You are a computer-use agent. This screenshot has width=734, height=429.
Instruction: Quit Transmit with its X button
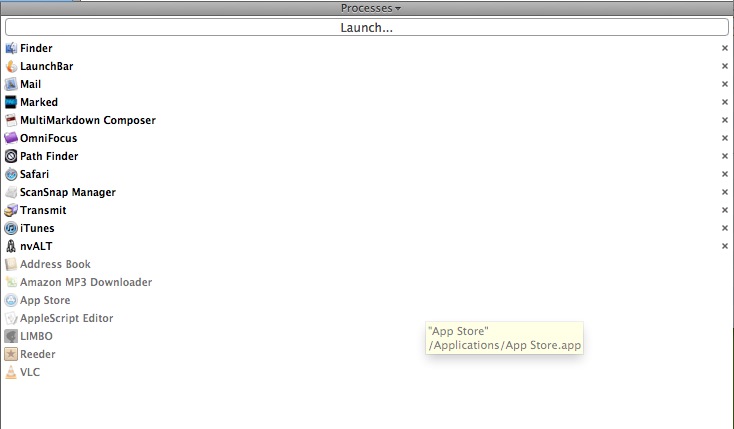click(x=725, y=210)
